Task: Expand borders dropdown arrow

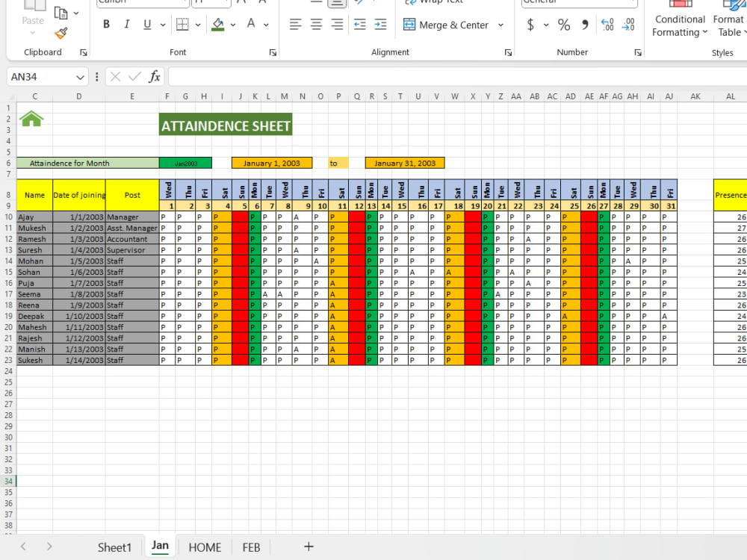Action: point(198,25)
